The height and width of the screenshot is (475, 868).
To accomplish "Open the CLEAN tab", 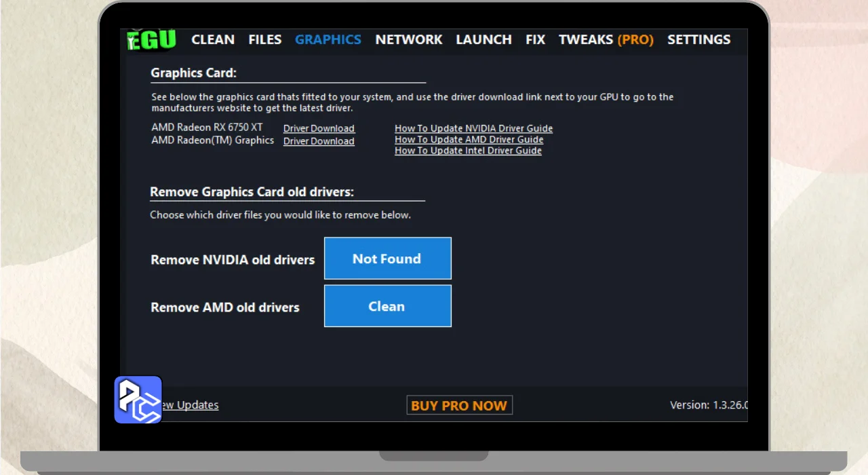I will [x=213, y=39].
